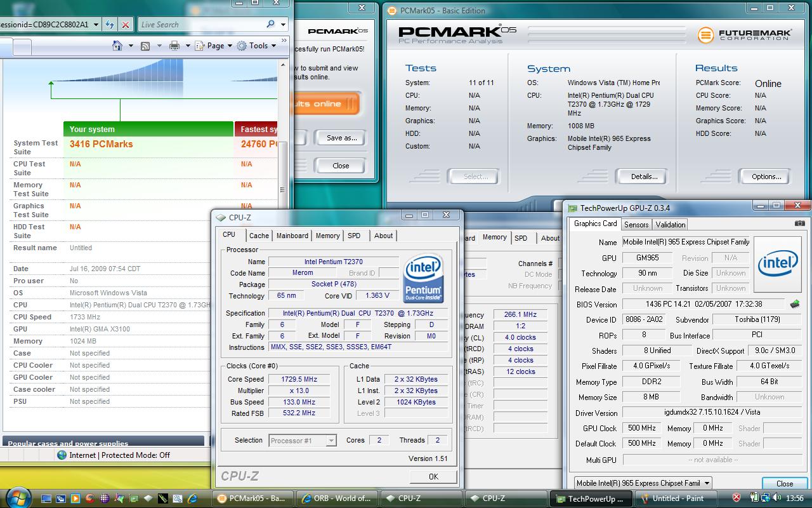The width and height of the screenshot is (812, 508).
Task: Click the new blank tab in Internet Explorer
Action: coord(22,46)
